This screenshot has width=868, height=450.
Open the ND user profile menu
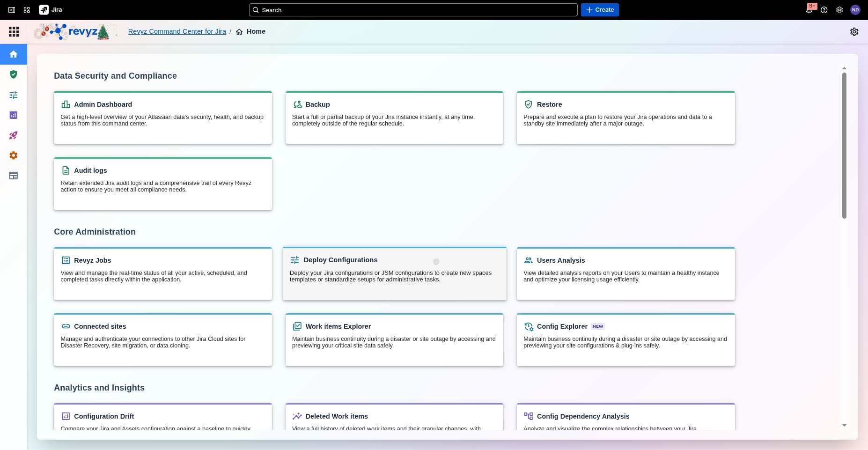click(x=855, y=10)
